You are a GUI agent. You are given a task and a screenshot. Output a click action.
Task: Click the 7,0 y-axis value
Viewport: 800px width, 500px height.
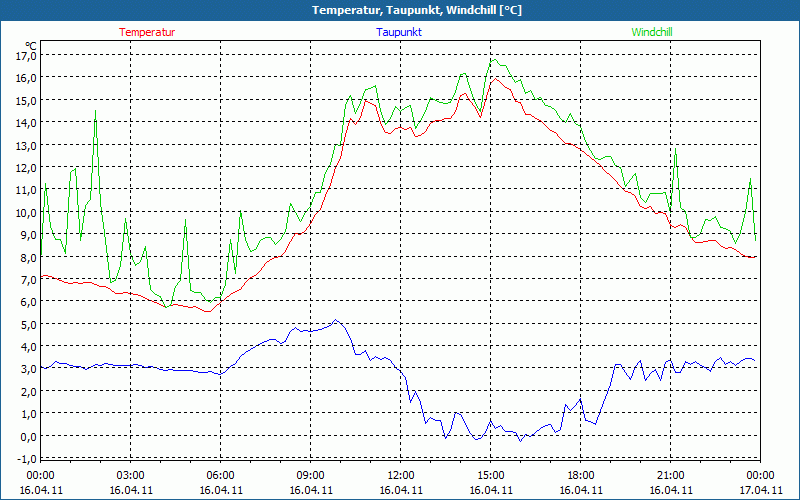click(29, 280)
